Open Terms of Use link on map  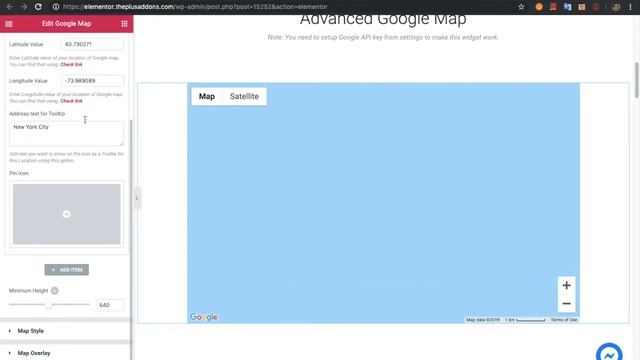pyautogui.click(x=564, y=320)
